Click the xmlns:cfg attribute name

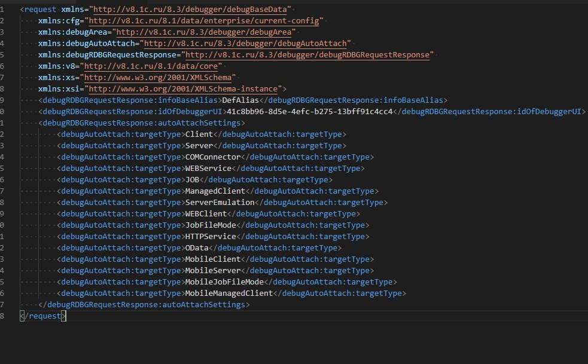click(x=59, y=20)
